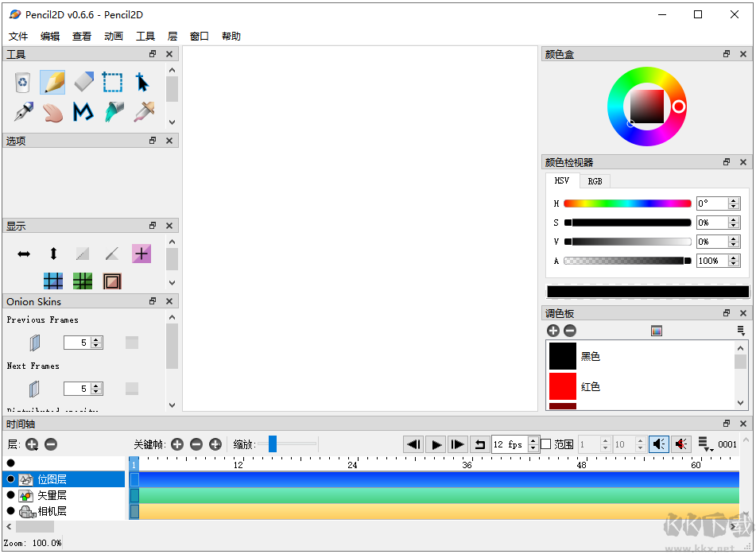Select the Eraser tool
The image size is (756, 554).
click(82, 82)
